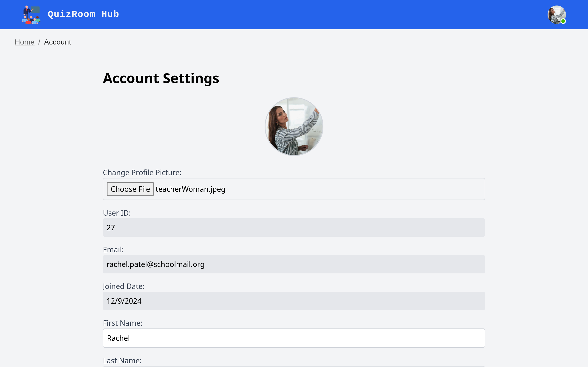
Task: Click the QuizRoom Hub classroom logo icon
Action: tap(31, 14)
